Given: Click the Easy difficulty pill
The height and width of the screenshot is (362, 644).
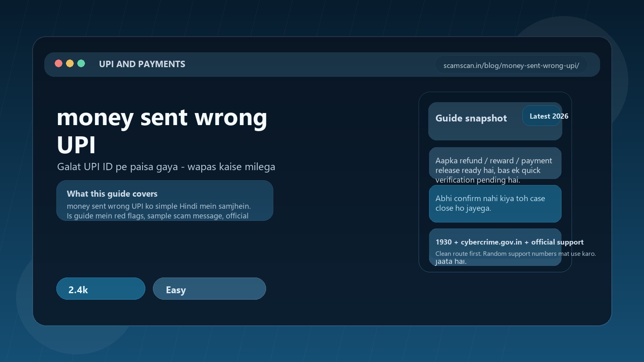Looking at the screenshot, I should pyautogui.click(x=209, y=289).
